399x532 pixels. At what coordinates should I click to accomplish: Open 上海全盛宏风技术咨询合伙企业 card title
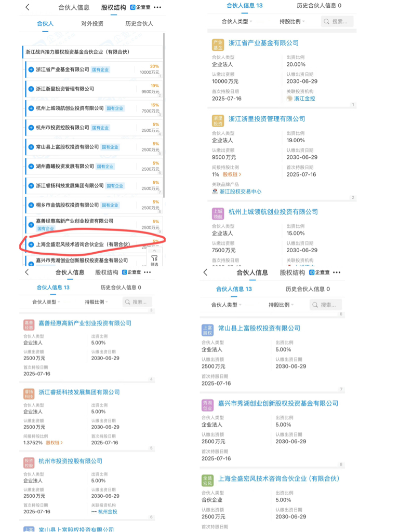click(278, 479)
